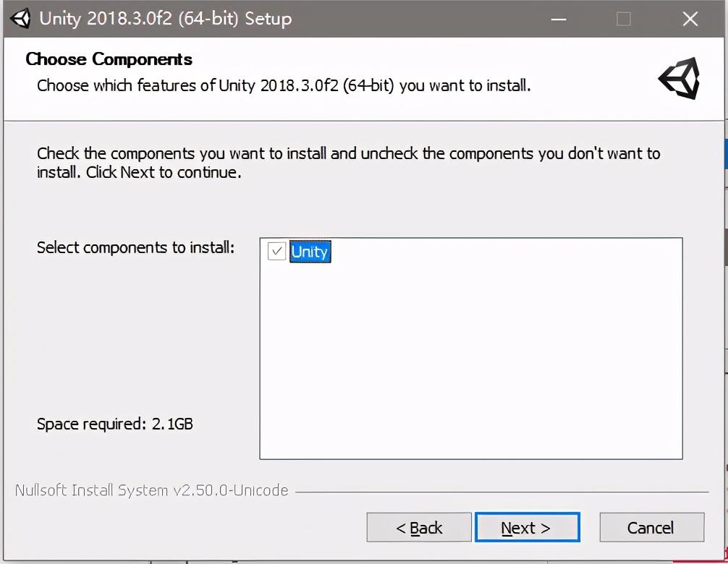
Task: Click the horizontal separator line beside the Nullsoft text
Action: 502,492
